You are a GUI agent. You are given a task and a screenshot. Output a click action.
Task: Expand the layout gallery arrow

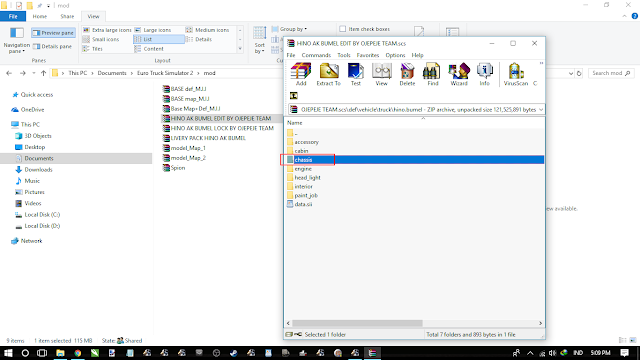[240, 49]
